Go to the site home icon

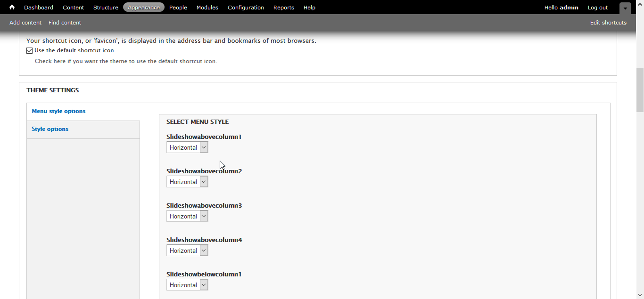click(x=12, y=7)
